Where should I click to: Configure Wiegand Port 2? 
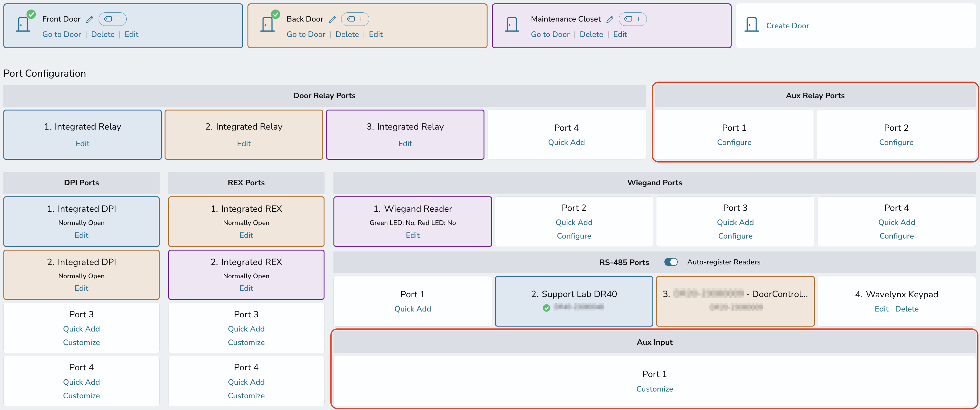pos(574,236)
